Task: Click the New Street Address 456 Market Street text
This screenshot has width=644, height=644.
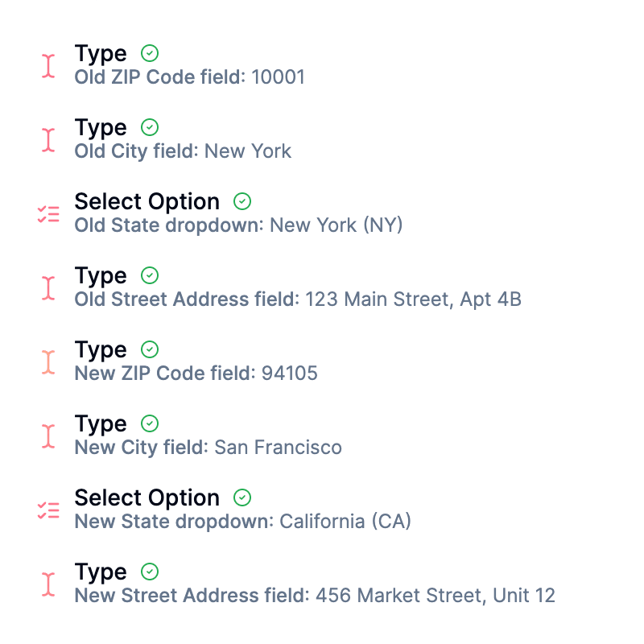Action: (314, 596)
